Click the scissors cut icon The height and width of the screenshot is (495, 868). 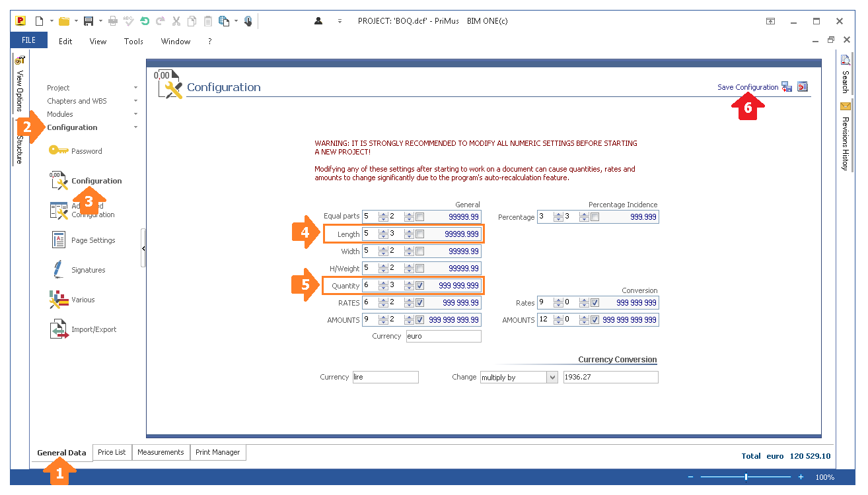click(x=176, y=21)
